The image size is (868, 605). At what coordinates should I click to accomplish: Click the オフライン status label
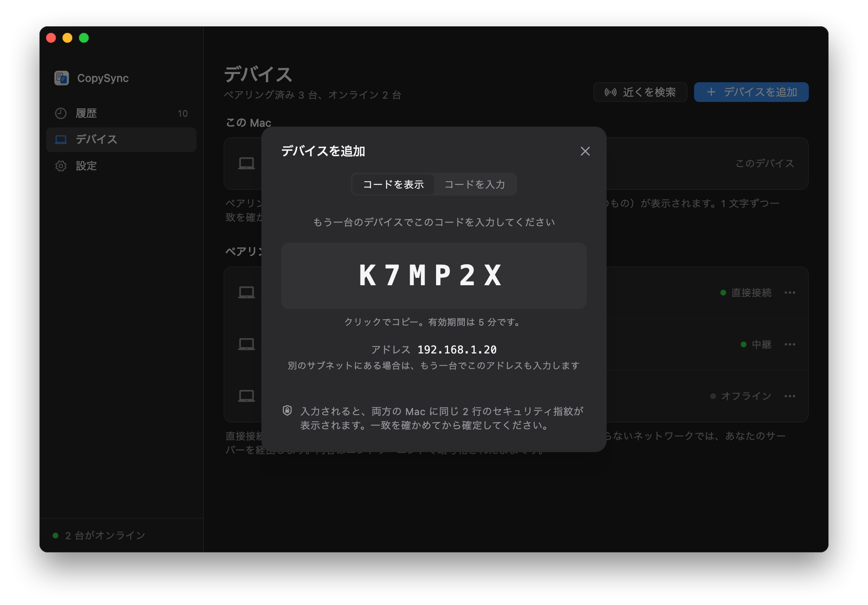746,396
